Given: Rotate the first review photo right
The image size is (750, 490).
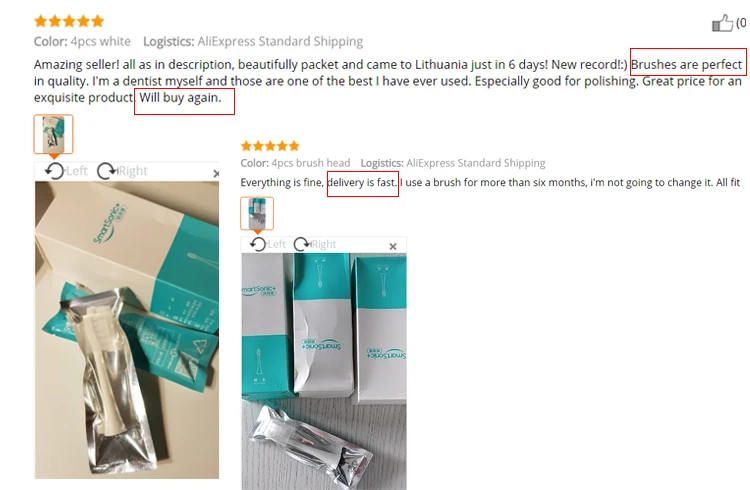Looking at the screenshot, I should click(106, 171).
